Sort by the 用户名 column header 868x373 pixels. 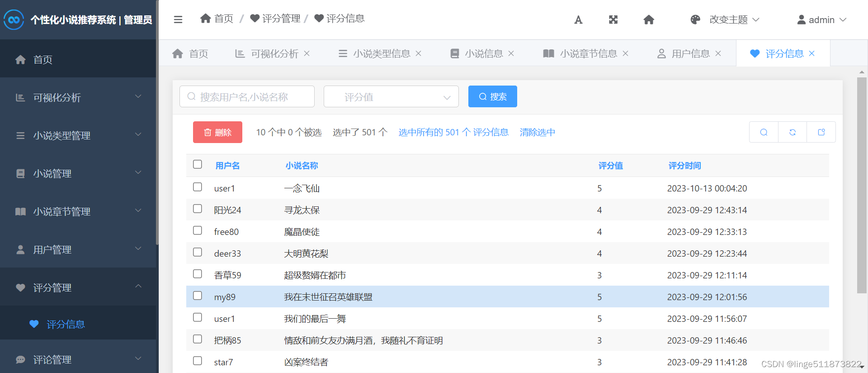tap(227, 166)
